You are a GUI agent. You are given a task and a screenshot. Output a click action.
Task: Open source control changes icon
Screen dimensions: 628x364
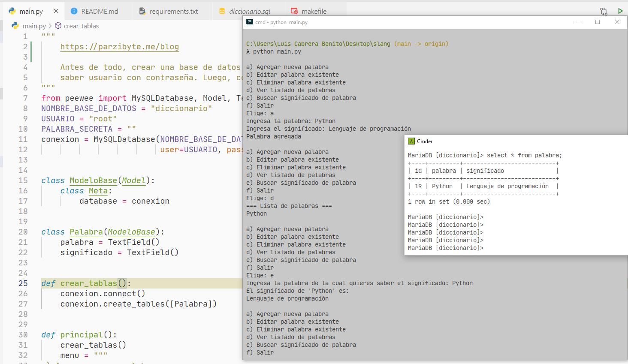click(x=604, y=12)
